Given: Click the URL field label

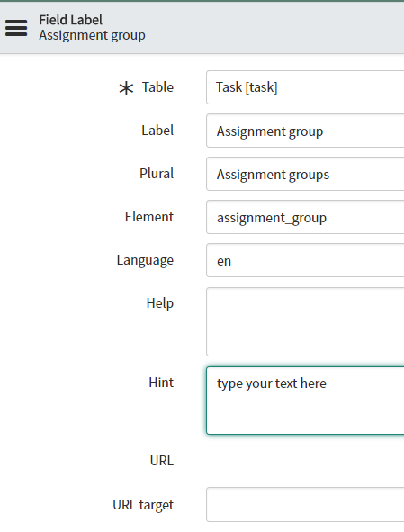Looking at the screenshot, I should pyautogui.click(x=162, y=461).
